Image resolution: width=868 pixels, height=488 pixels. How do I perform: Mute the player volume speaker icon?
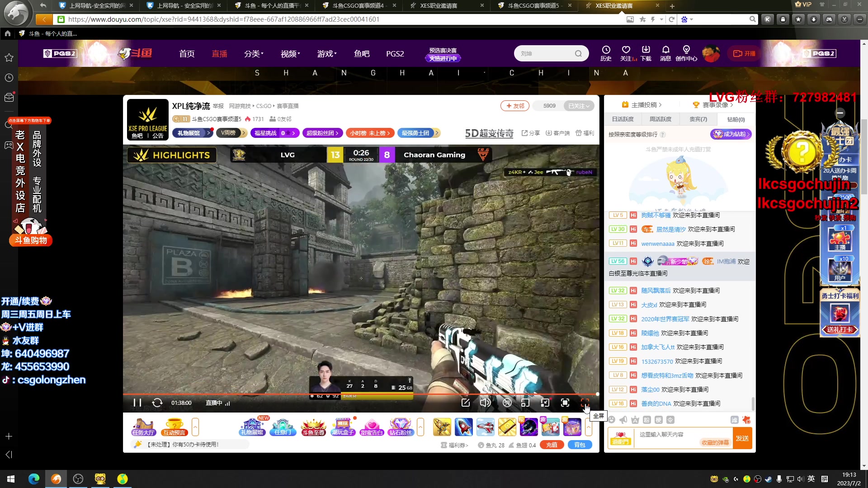[486, 403]
